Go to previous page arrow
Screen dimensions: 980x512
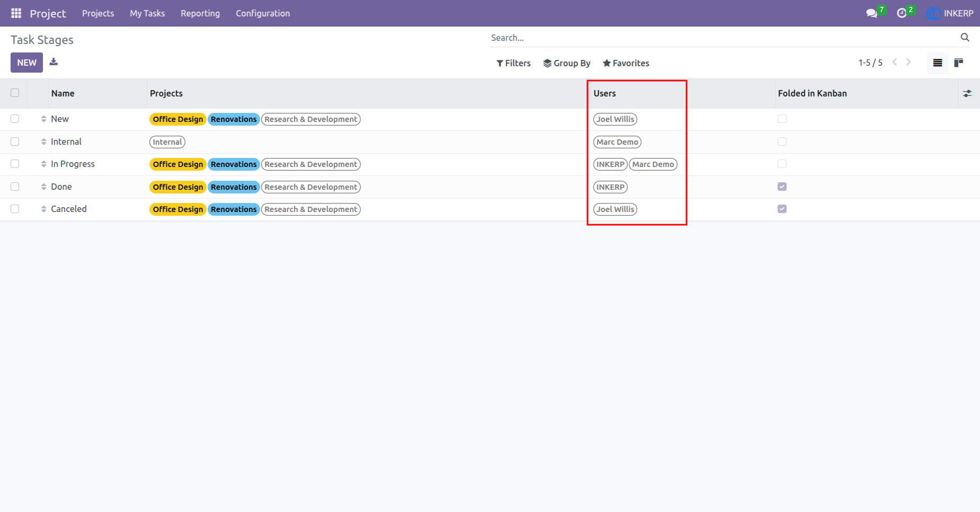[895, 63]
